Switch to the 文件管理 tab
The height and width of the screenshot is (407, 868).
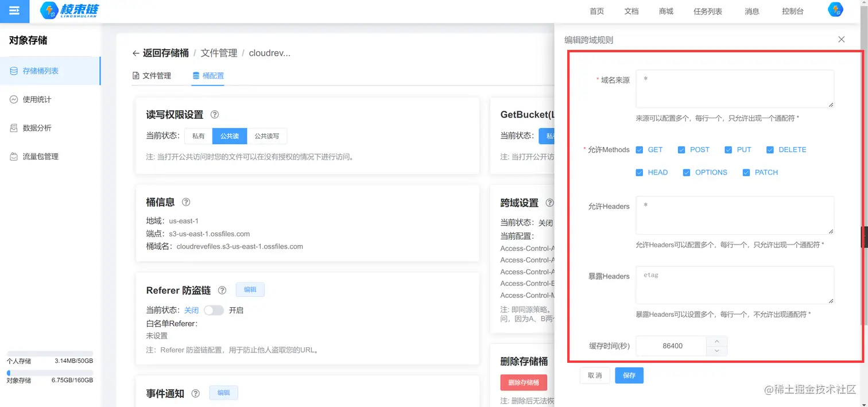click(x=152, y=76)
